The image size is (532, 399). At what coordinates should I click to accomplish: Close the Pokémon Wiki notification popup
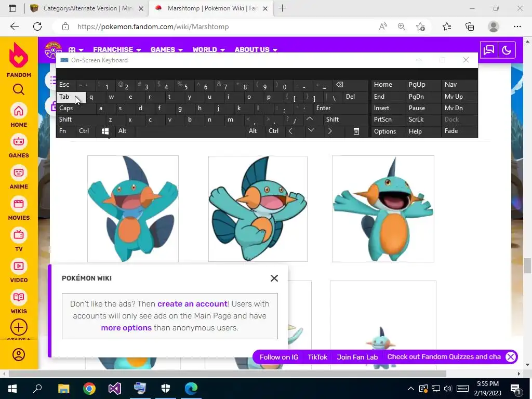pos(274,278)
